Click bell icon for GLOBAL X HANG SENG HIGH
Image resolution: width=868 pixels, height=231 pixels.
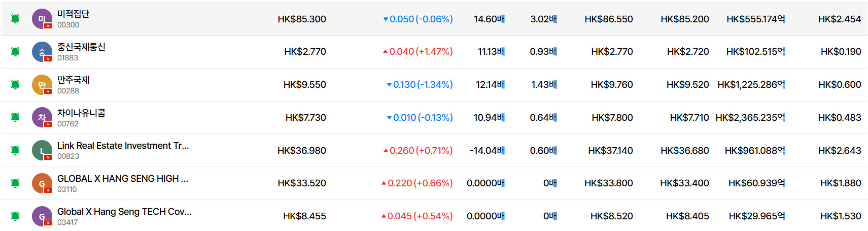coord(15,183)
